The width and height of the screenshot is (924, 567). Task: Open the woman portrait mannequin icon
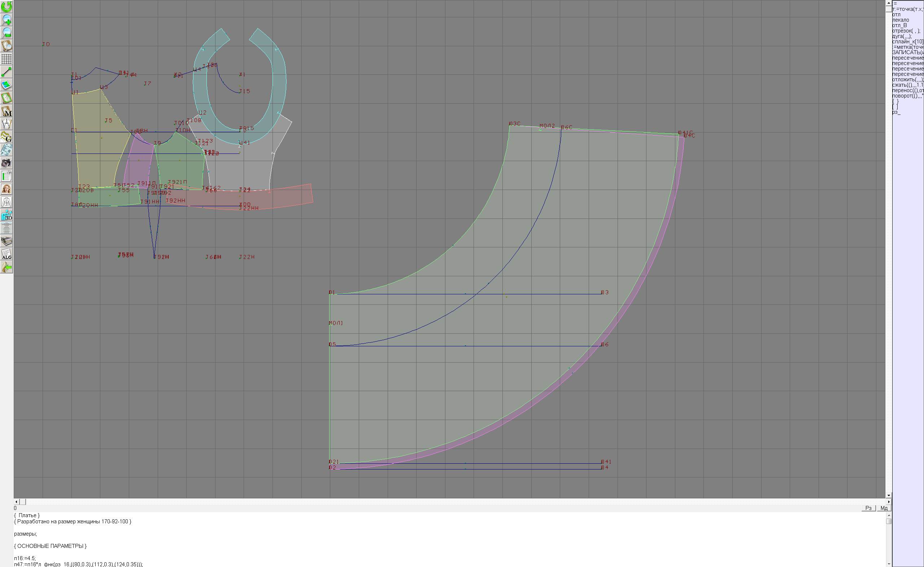pos(6,189)
